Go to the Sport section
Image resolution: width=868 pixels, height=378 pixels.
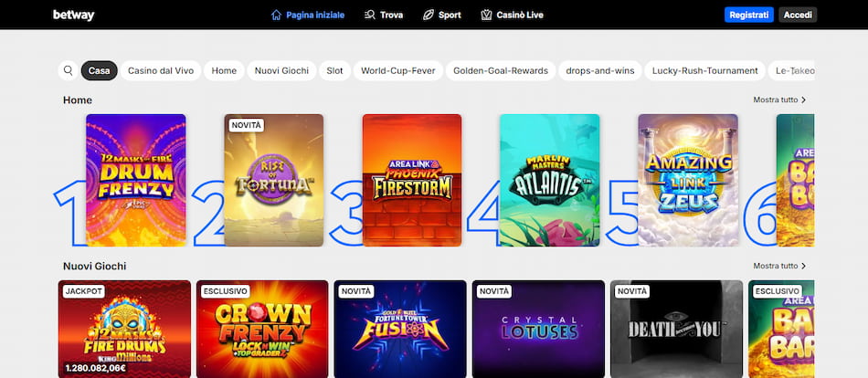pyautogui.click(x=441, y=15)
